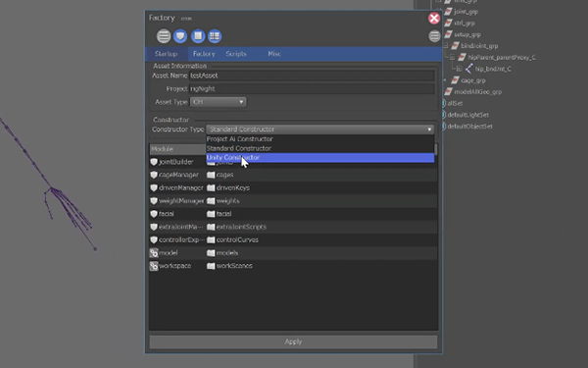Choose Standard Constructor from the list
This screenshot has width=588, height=368.
click(319, 148)
